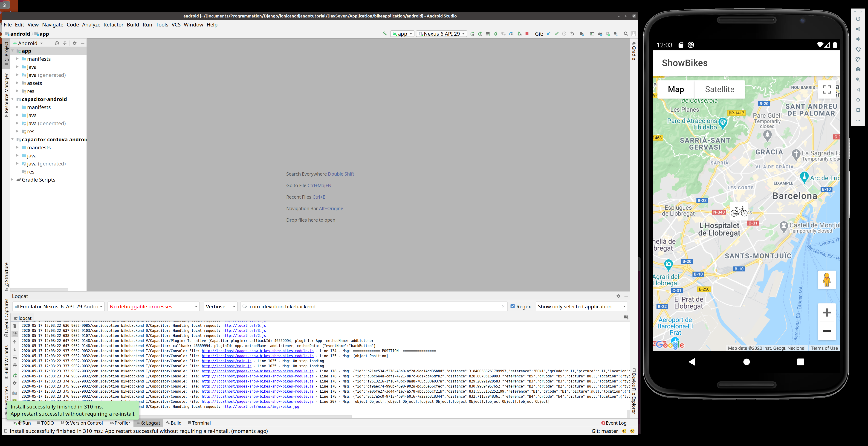868x446 pixels.
Task: Open Show only selected application dropdown
Action: pos(582,307)
